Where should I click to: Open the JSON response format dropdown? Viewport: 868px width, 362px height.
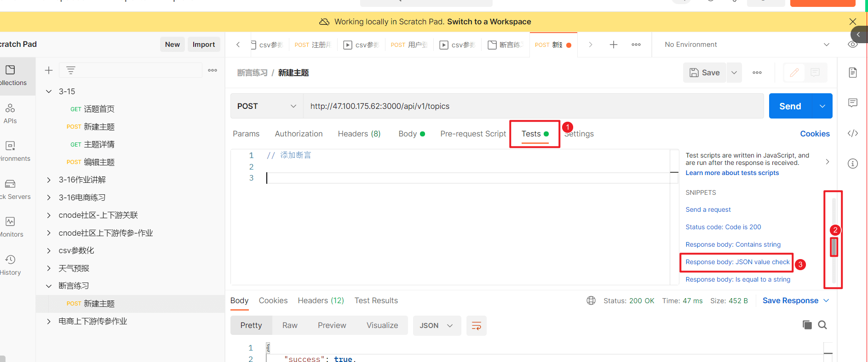(x=437, y=326)
